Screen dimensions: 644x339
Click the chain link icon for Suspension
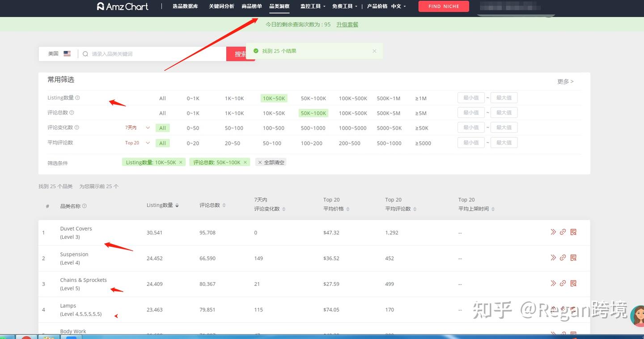563,257
